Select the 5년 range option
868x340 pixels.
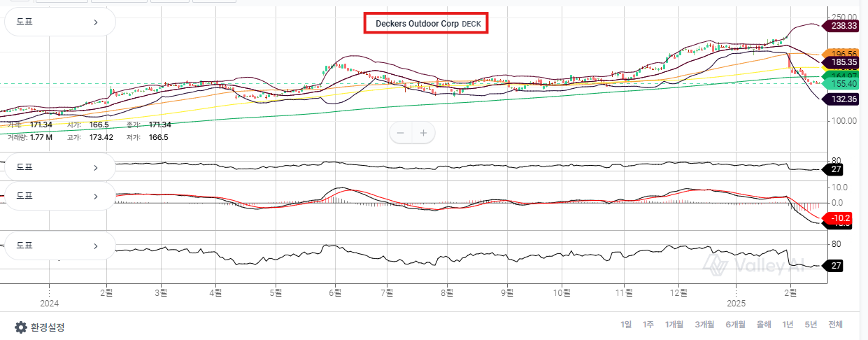tap(811, 325)
